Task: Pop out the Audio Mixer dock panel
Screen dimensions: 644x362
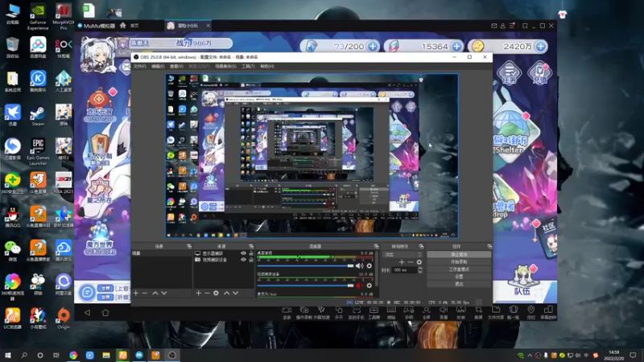Action: pos(376,246)
